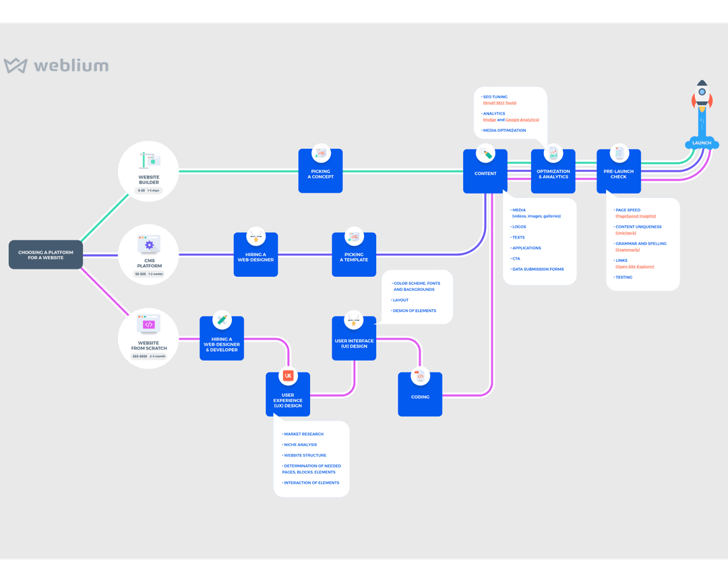Open the Grammarly link
Image resolution: width=728 pixels, height=582 pixels.
coord(628,250)
